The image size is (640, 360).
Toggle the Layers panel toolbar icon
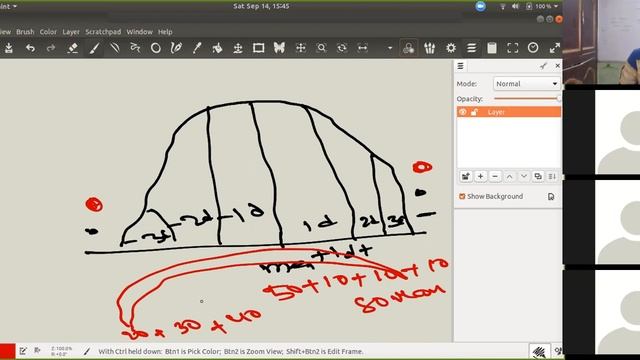coord(471,48)
